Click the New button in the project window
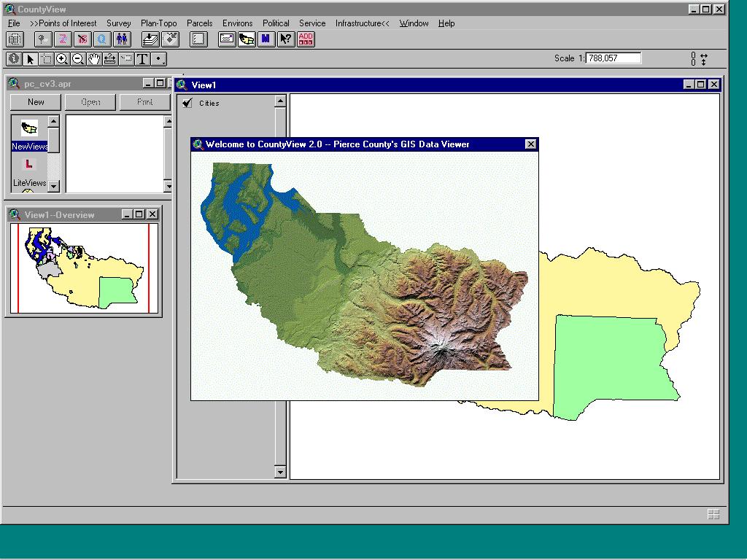This screenshot has height=560, width=747. [x=36, y=102]
